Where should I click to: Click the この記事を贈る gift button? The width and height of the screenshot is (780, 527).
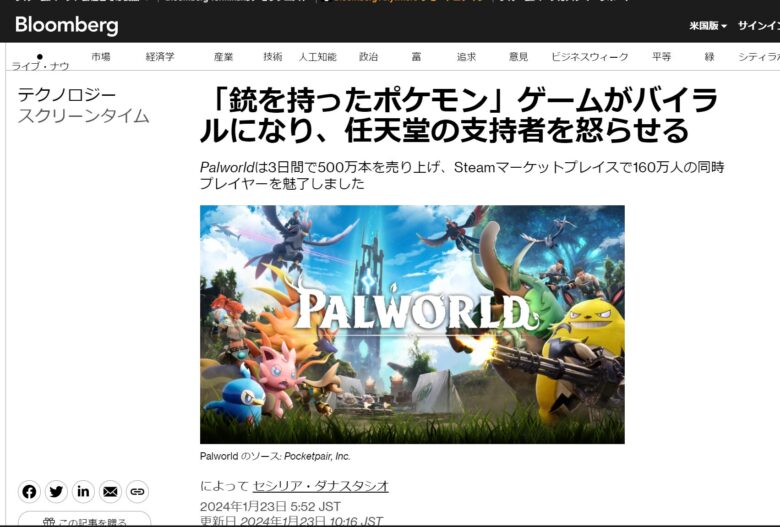click(x=84, y=519)
